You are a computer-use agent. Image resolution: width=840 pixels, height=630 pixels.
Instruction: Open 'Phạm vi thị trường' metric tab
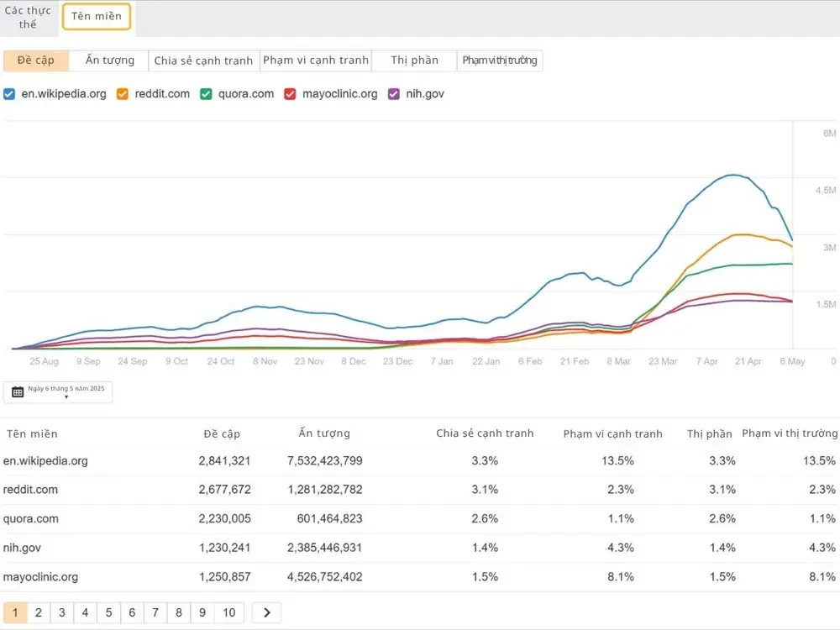click(500, 60)
